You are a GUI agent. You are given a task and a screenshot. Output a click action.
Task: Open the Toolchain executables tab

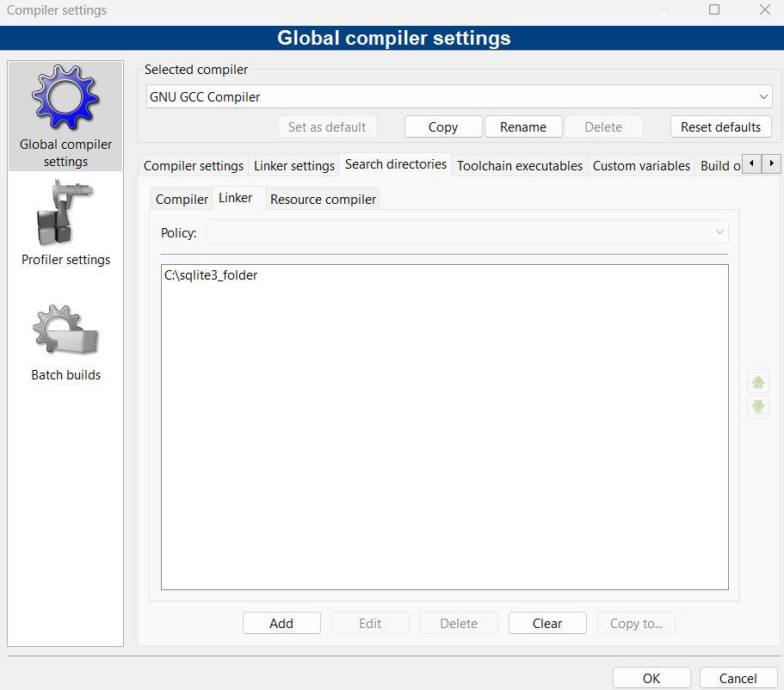[x=519, y=164]
